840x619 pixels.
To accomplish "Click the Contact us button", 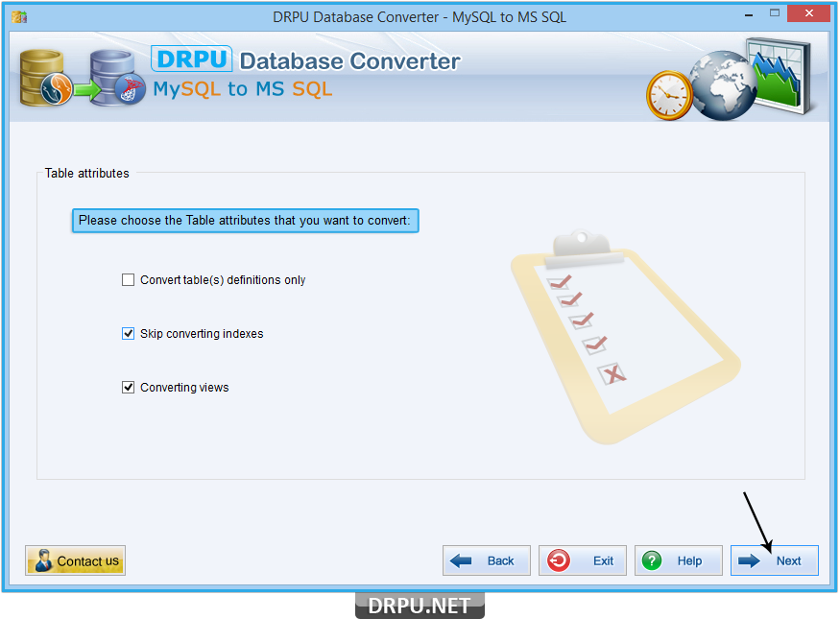I will (76, 560).
